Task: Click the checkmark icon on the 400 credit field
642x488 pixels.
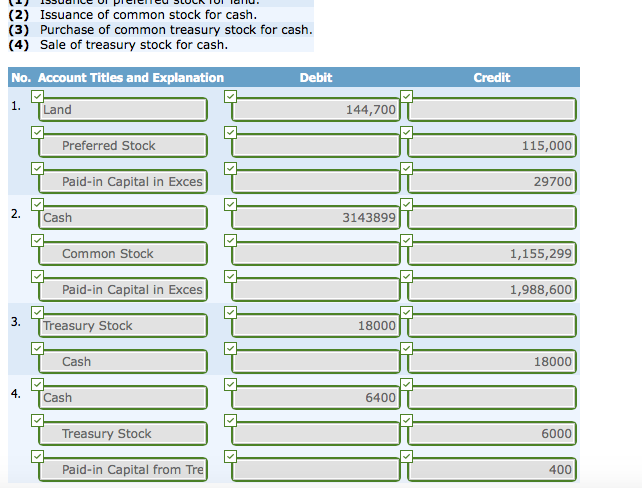Action: coord(407,456)
